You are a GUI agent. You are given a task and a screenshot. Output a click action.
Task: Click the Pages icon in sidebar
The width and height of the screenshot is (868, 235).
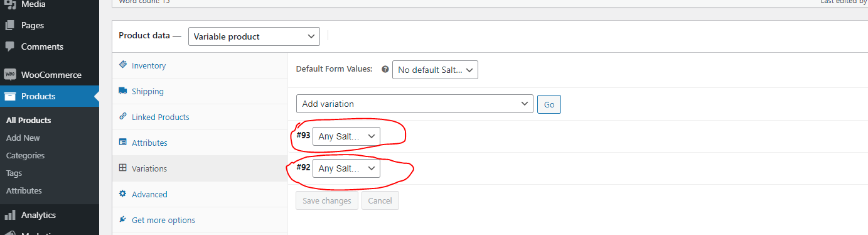(x=10, y=26)
